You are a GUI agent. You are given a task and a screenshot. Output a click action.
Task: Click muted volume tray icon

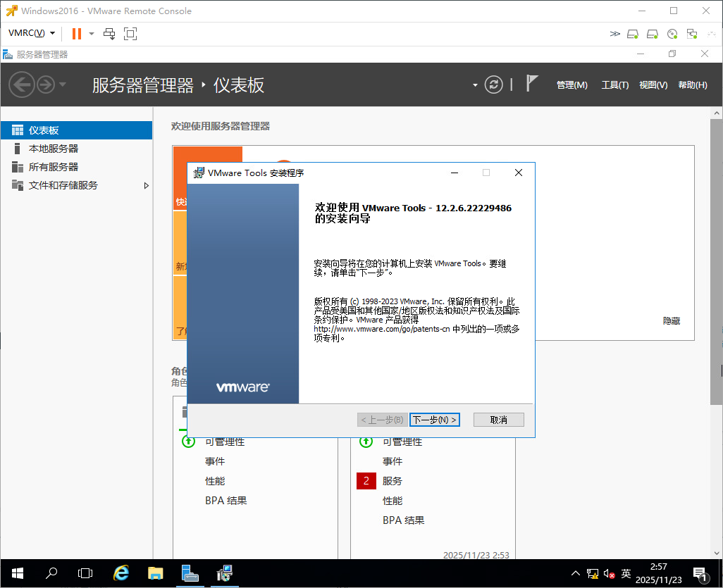609,574
